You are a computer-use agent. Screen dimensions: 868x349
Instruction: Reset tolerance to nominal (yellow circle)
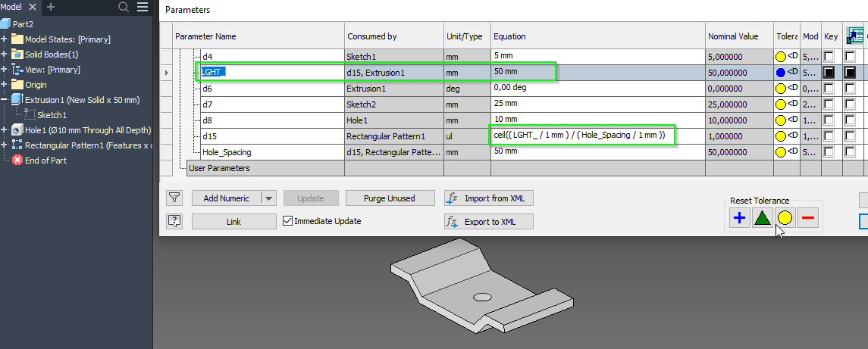[x=785, y=218]
